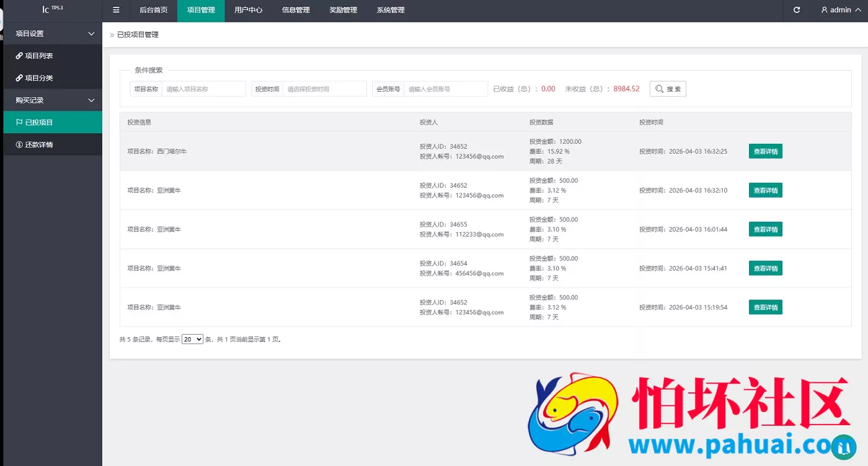Click investor ID 34654
The image size is (868, 466).
(x=459, y=263)
